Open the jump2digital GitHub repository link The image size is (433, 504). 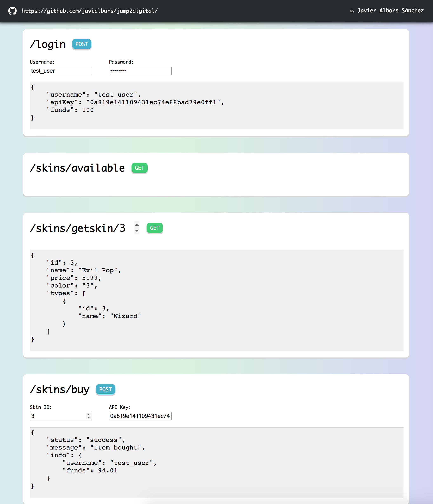90,11
